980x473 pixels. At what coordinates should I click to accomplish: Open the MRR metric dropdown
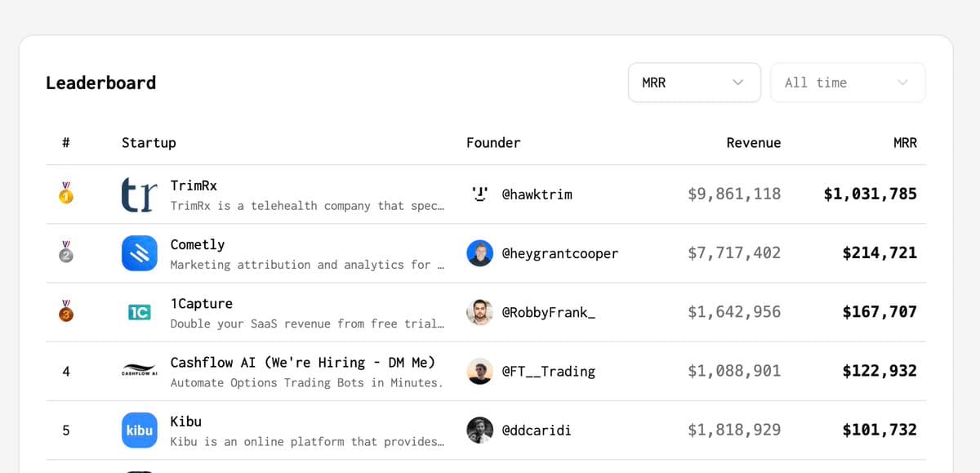pyautogui.click(x=694, y=83)
